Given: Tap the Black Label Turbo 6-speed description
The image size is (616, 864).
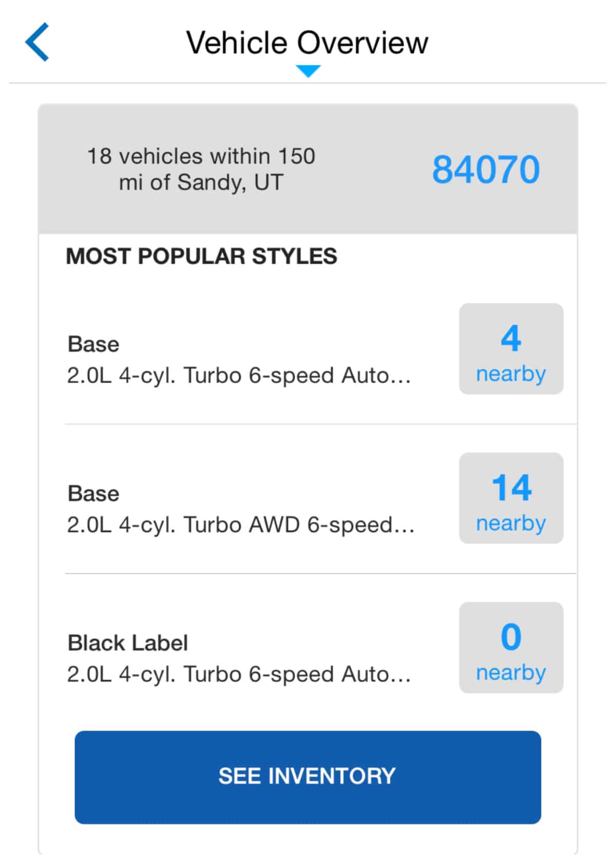Looking at the screenshot, I should tap(239, 674).
